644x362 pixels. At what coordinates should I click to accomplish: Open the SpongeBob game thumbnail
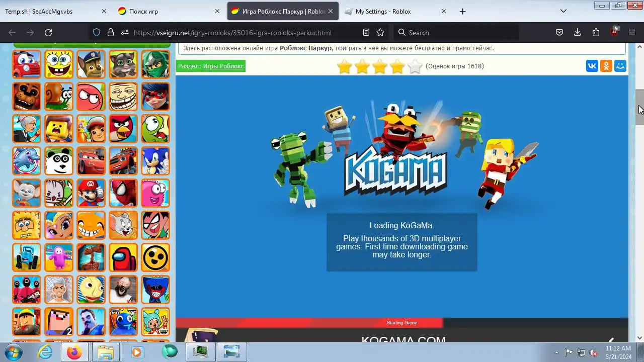click(x=59, y=64)
